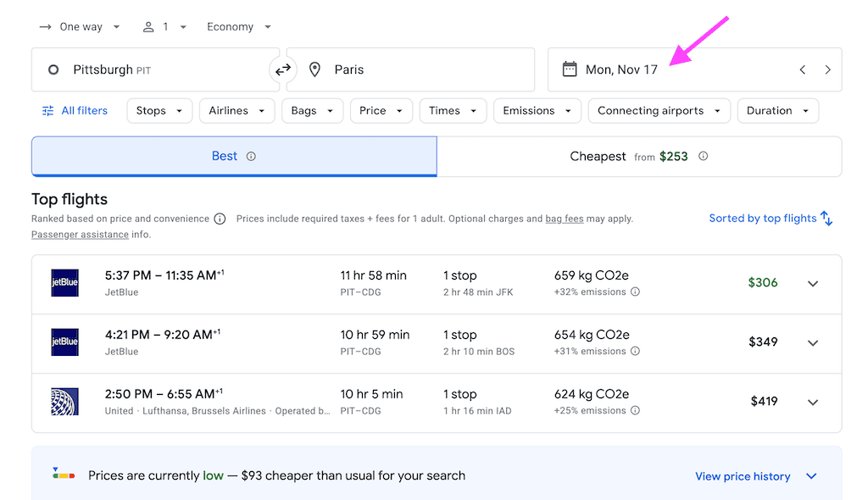This screenshot has width=868, height=500.
Task: Click info icon next to Cheapest price
Action: (703, 156)
